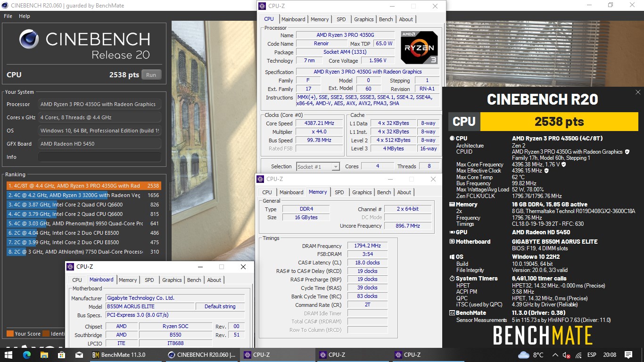Switch to the CINEBENCH R20.060 taskbar button

coord(202,354)
